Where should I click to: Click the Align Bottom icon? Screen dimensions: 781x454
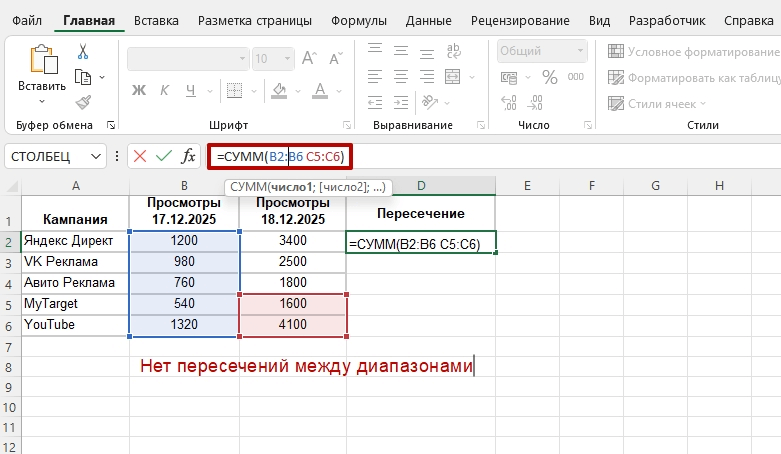[x=427, y=52]
